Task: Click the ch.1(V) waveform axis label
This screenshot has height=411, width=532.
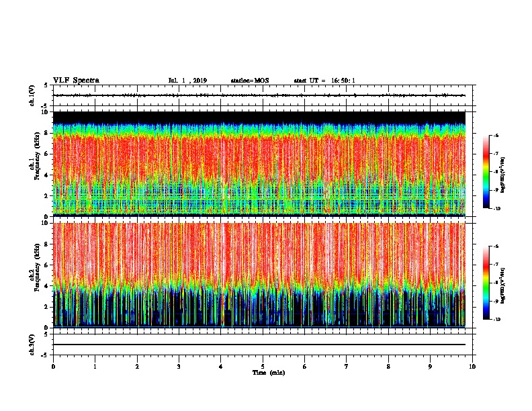Action: click(x=32, y=95)
